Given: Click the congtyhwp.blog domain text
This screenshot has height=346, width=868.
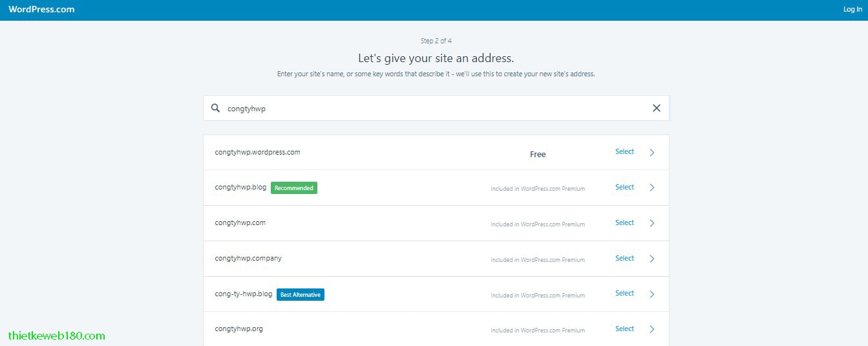Looking at the screenshot, I should click(x=240, y=188).
